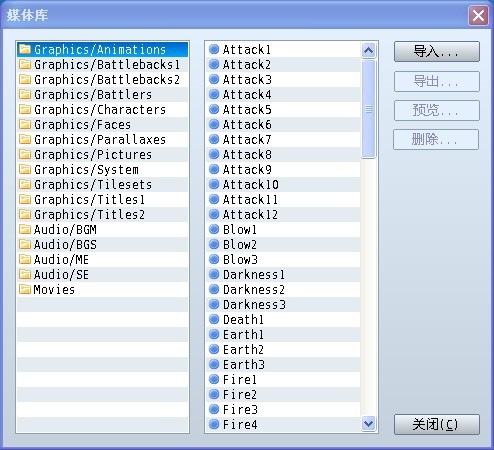The height and width of the screenshot is (450, 494).
Task: Select the Attack11 animation file
Action: (283, 199)
